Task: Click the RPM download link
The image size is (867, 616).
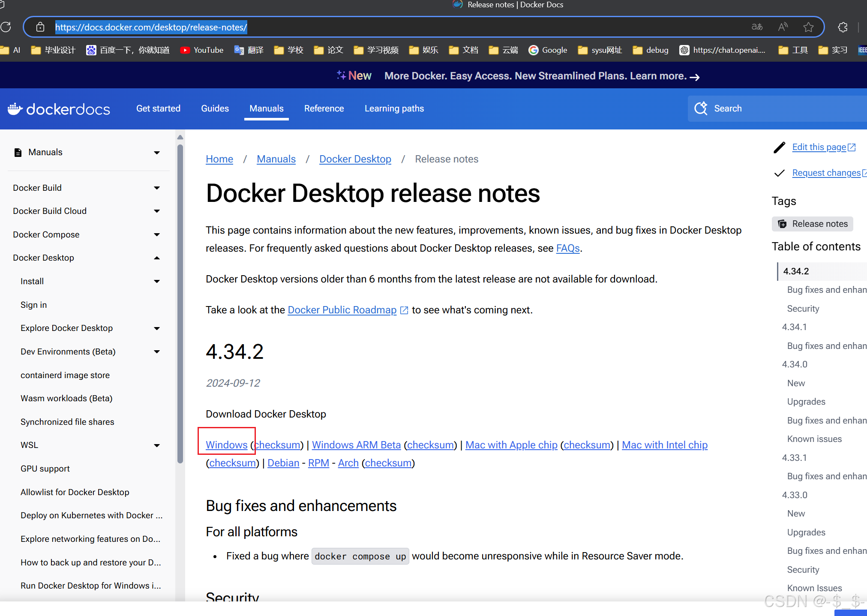Action: pos(318,463)
